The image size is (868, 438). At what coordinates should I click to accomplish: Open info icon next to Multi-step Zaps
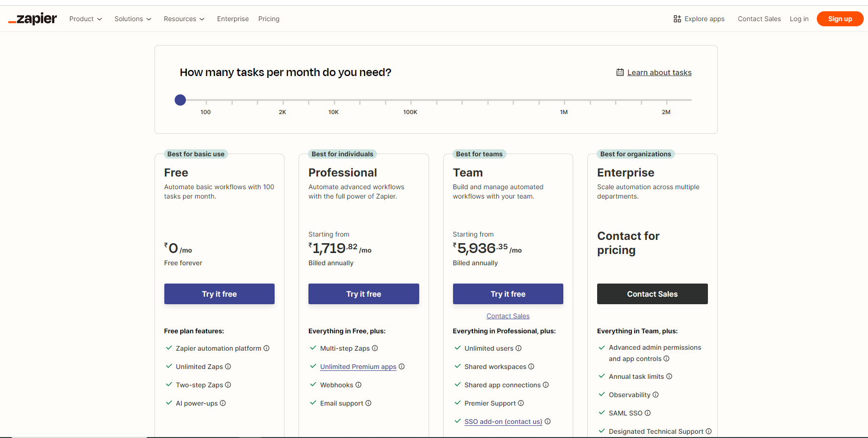click(x=375, y=348)
